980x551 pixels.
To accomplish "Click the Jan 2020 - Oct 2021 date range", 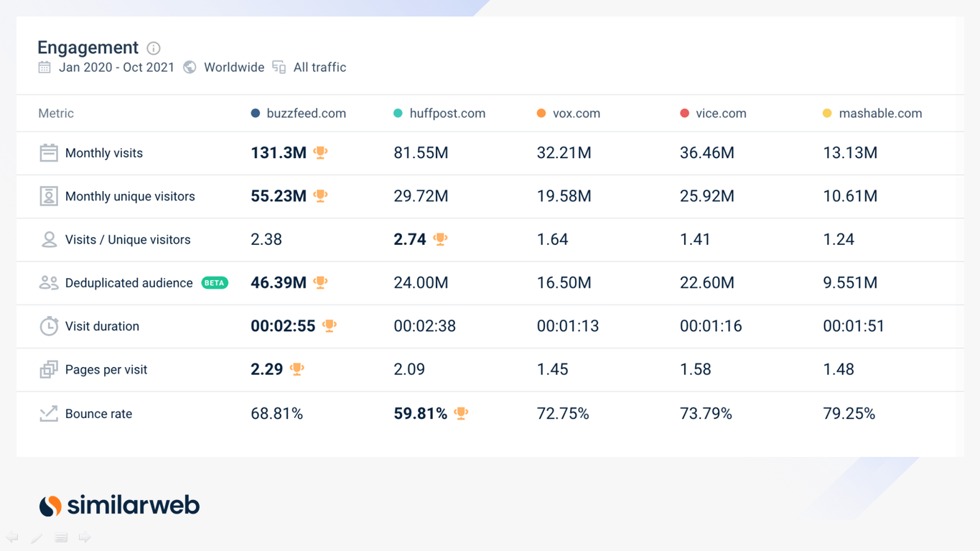I will click(116, 68).
